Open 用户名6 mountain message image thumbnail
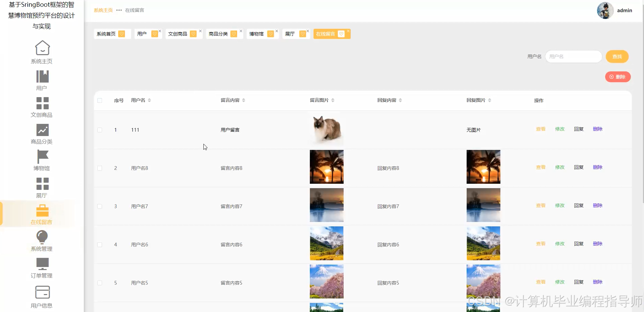This screenshot has width=644, height=312. (x=327, y=243)
